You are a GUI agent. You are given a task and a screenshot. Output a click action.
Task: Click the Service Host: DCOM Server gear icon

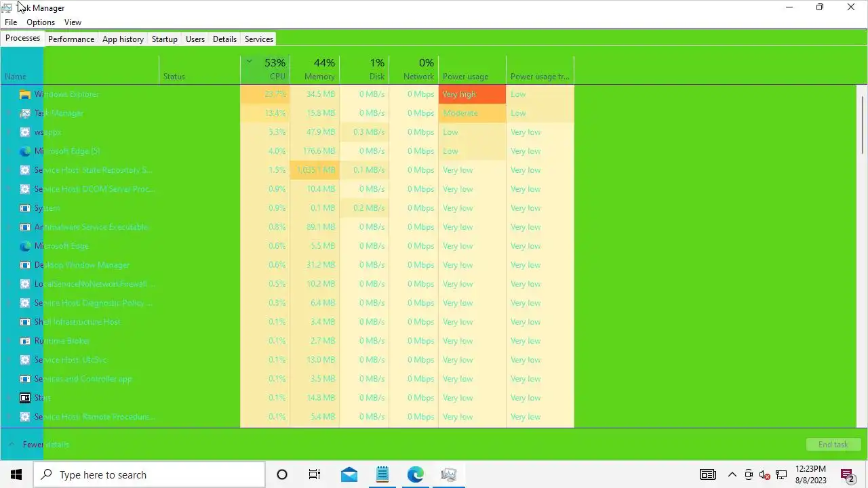(x=25, y=189)
